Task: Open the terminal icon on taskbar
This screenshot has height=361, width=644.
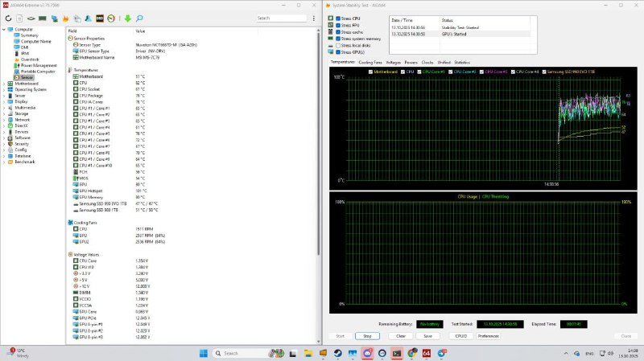Action: point(397,353)
